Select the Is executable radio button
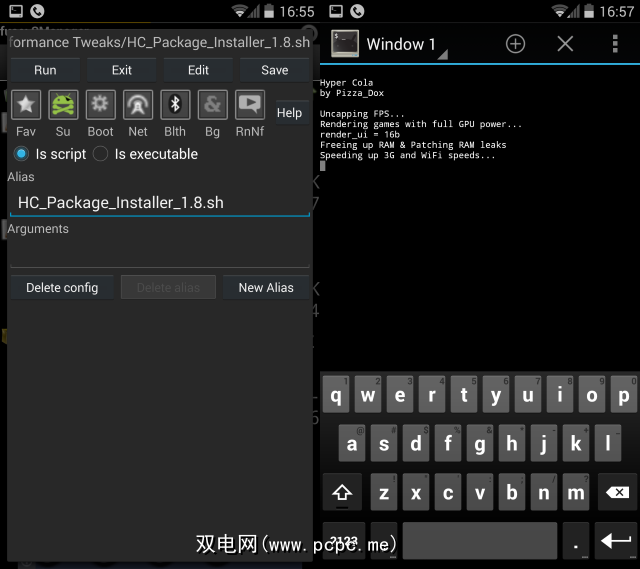The image size is (640, 569). 100,154
